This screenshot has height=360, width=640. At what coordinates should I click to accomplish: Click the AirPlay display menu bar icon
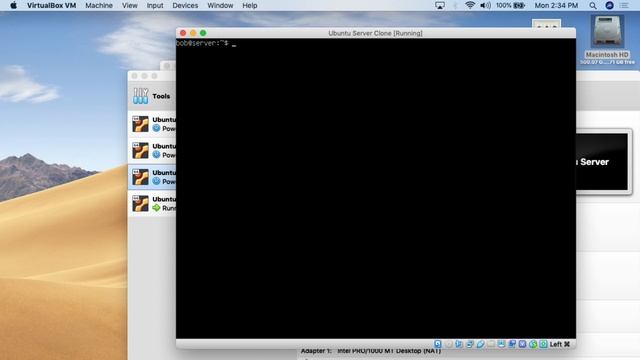(x=440, y=5)
